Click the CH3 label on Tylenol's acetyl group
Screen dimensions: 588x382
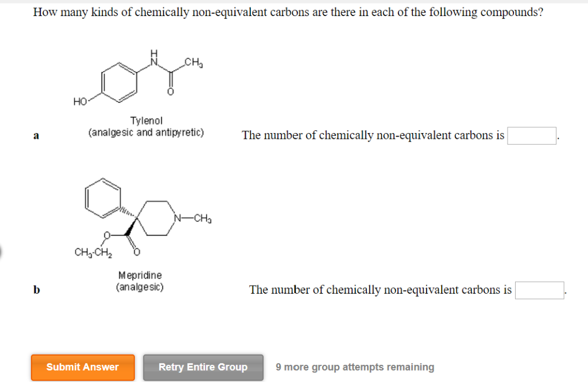pos(192,61)
